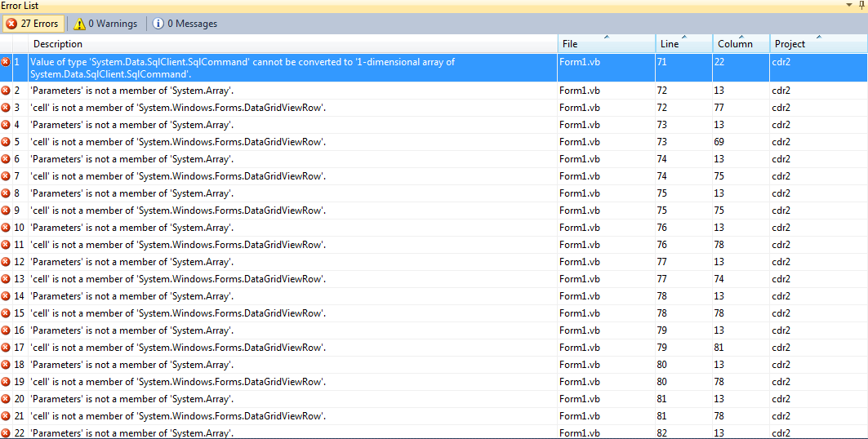Select the SqlCommand cannot be converted error description
The image size is (868, 439).
pos(243,68)
